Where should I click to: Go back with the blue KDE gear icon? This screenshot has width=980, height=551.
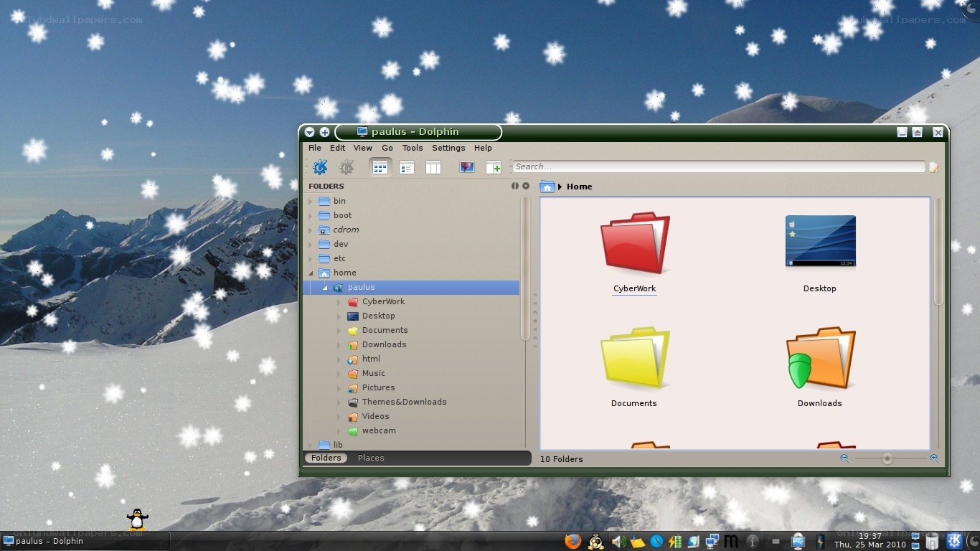click(320, 167)
